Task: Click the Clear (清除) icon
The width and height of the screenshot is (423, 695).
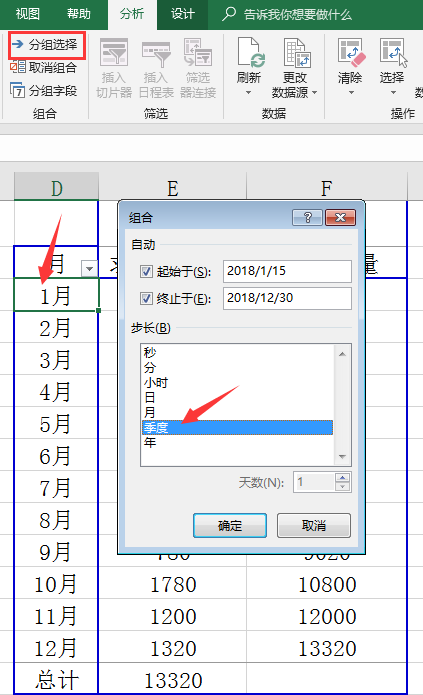Action: point(351,52)
